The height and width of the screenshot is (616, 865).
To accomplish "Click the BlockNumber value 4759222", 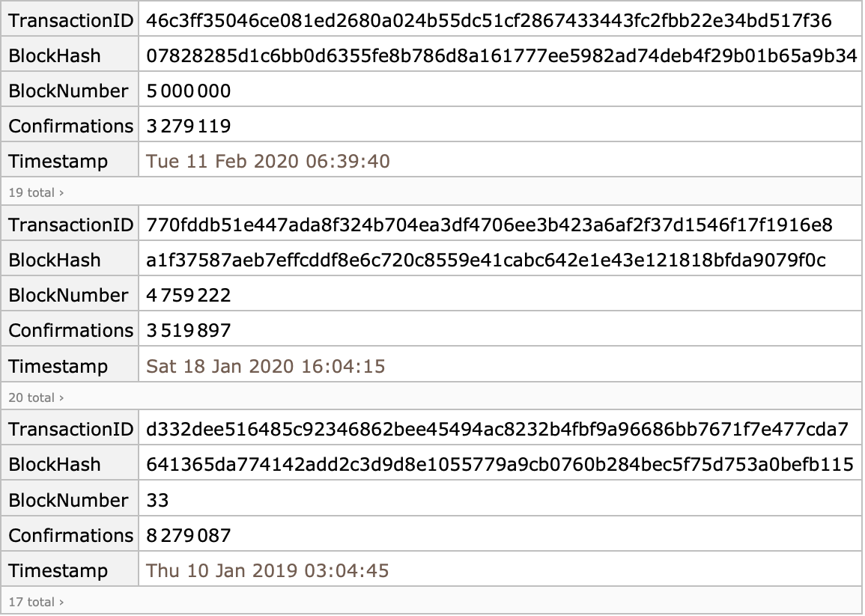I will 189,296.
